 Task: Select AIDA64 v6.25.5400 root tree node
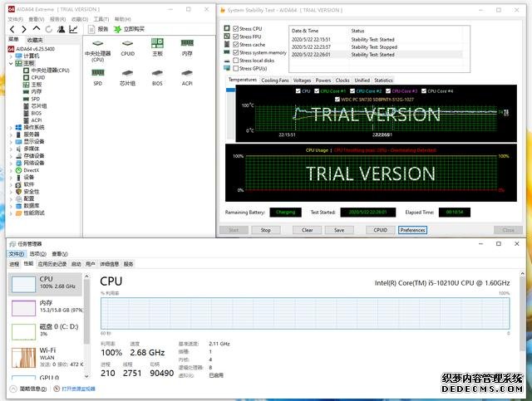coord(32,49)
